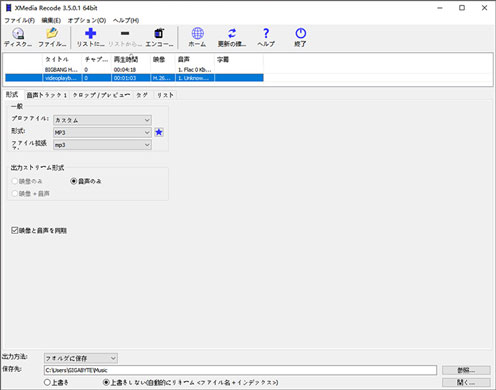Image resolution: width=496 pixels, height=390 pixels.
Task: Start encoding with the エンコード icon
Action: pos(159,37)
